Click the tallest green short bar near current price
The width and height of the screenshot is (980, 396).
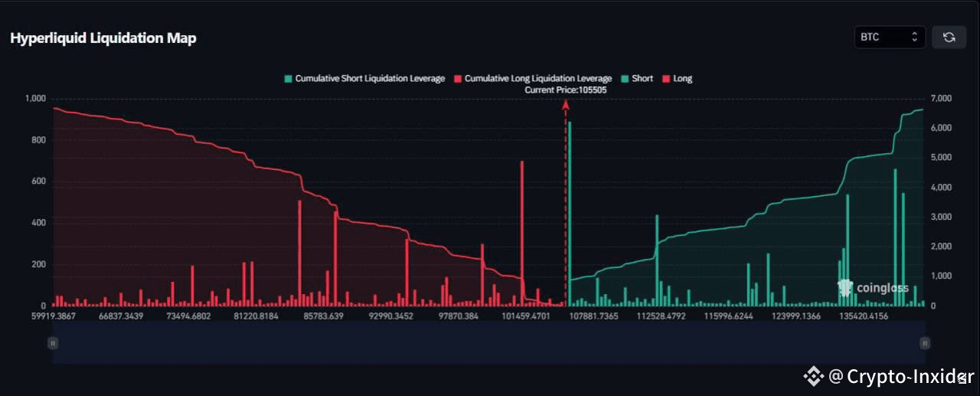pyautogui.click(x=570, y=214)
